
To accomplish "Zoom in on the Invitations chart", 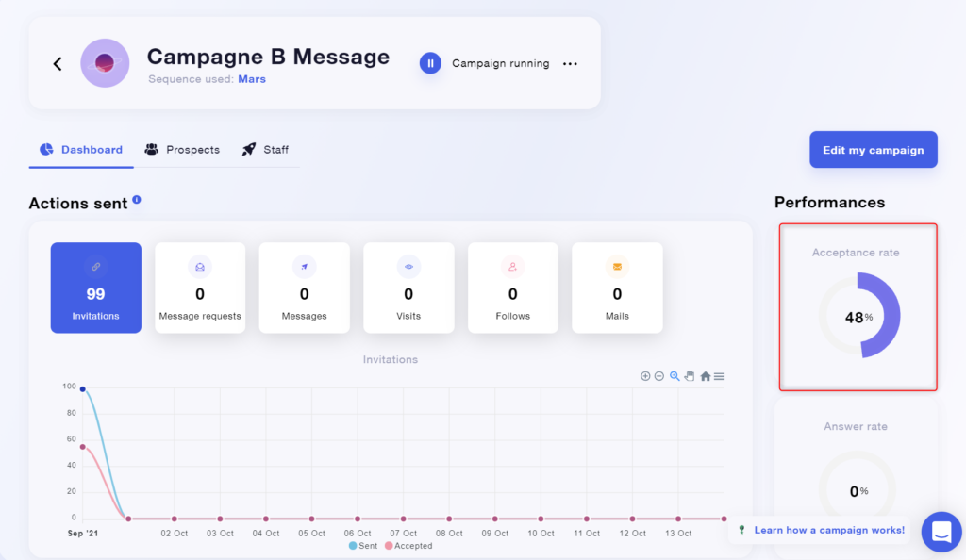I will coord(645,375).
